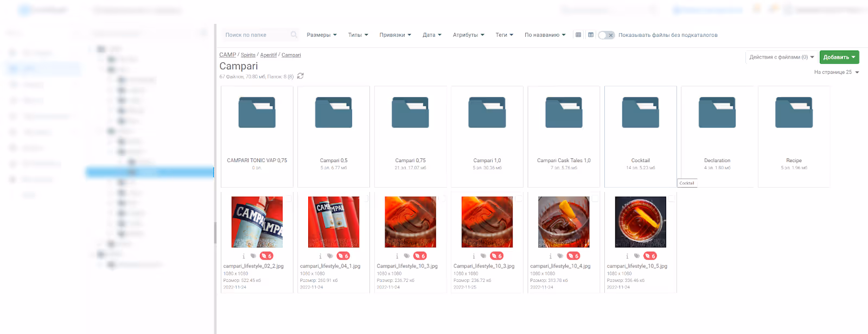868x334 pixels.
Task: Show info for campari_lifestyle_10_4.jpg
Action: coord(551,256)
